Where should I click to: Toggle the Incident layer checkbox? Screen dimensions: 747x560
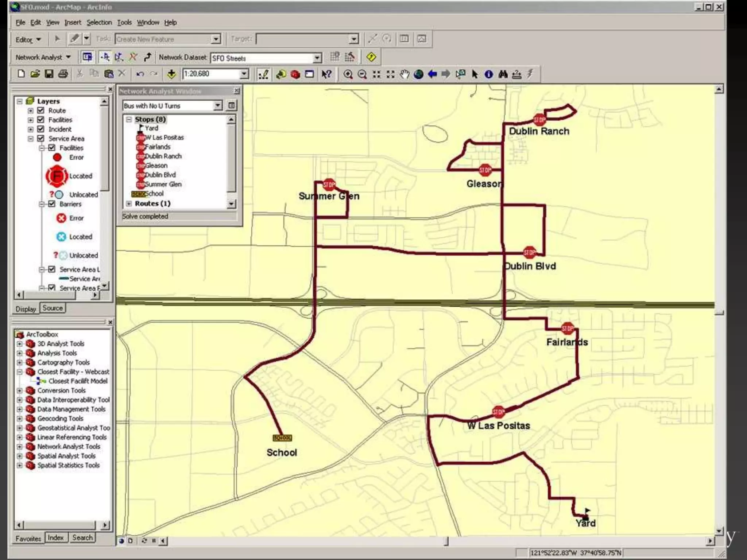41,129
